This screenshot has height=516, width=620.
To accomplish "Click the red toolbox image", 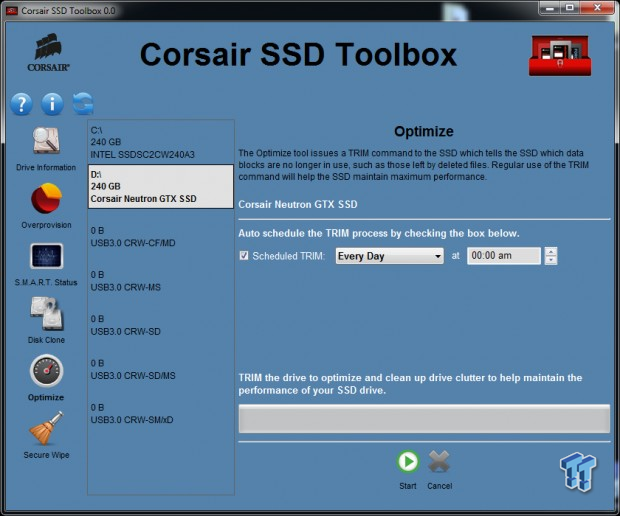I will [560, 55].
